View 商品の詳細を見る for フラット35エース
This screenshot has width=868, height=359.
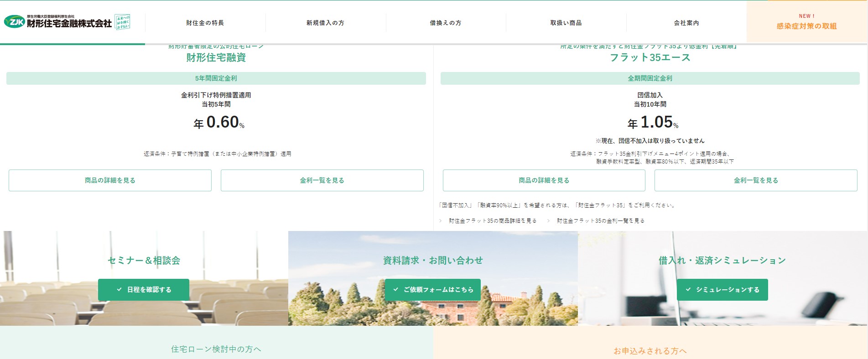coord(544,180)
